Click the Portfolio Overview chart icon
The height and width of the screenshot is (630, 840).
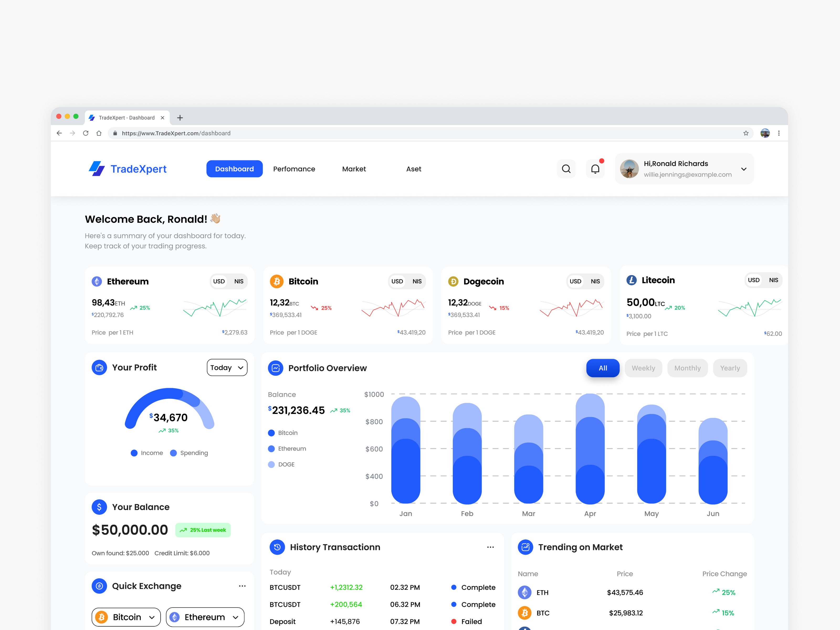(x=275, y=367)
